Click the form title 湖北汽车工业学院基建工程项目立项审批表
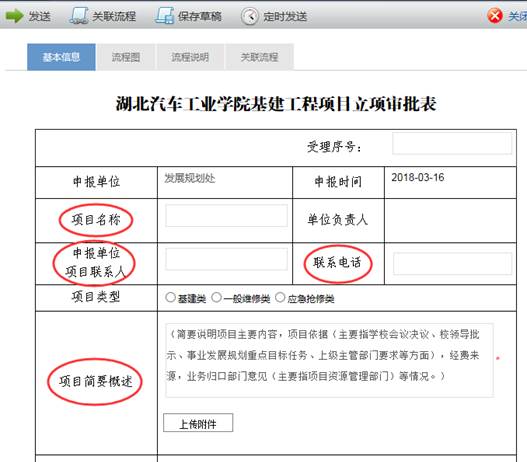527x462 pixels. [x=276, y=103]
